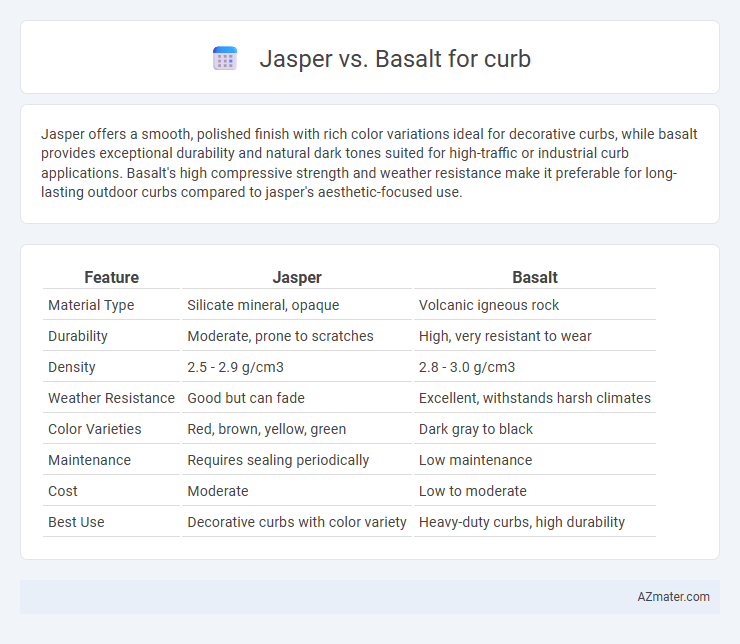Click the 'Material Type' row label
Image resolution: width=740 pixels, height=644 pixels.
(91, 305)
